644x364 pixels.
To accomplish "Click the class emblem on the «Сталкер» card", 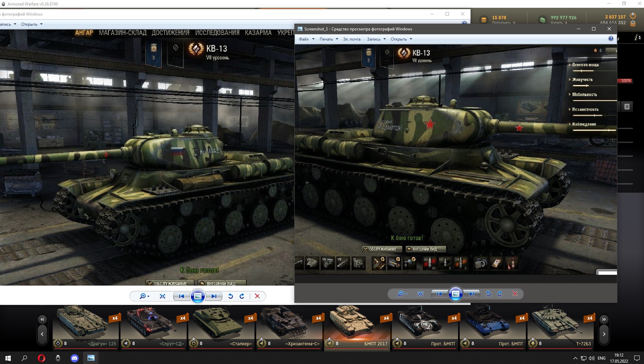I will pos(194,343).
